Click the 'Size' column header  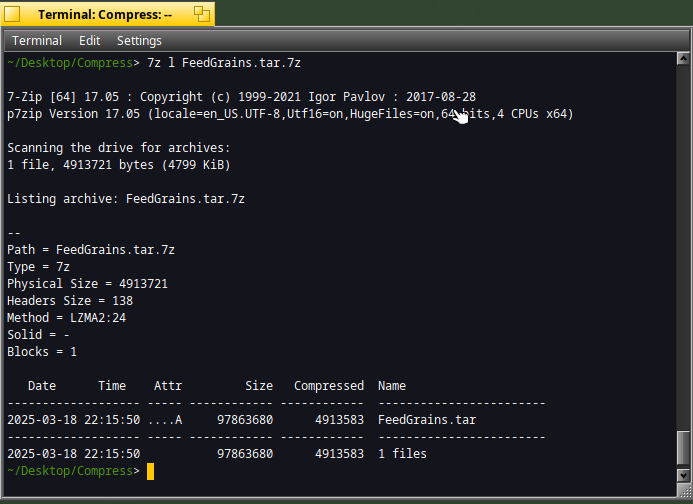coord(259,386)
